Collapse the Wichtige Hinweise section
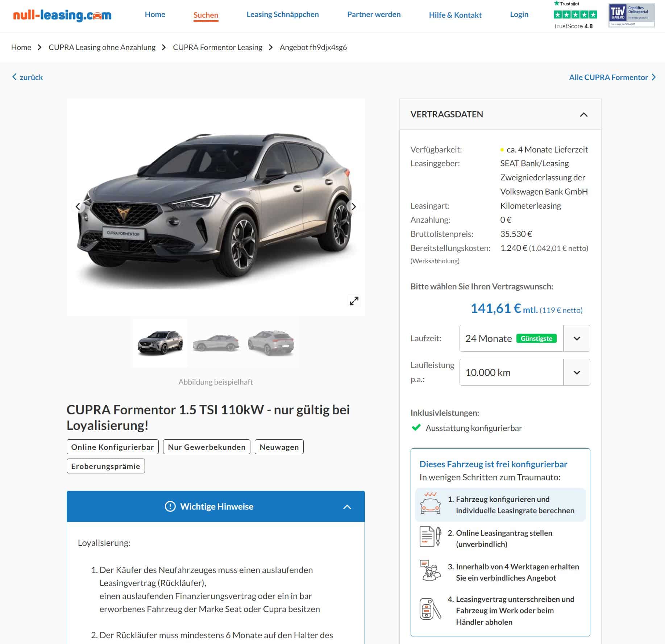 347,507
